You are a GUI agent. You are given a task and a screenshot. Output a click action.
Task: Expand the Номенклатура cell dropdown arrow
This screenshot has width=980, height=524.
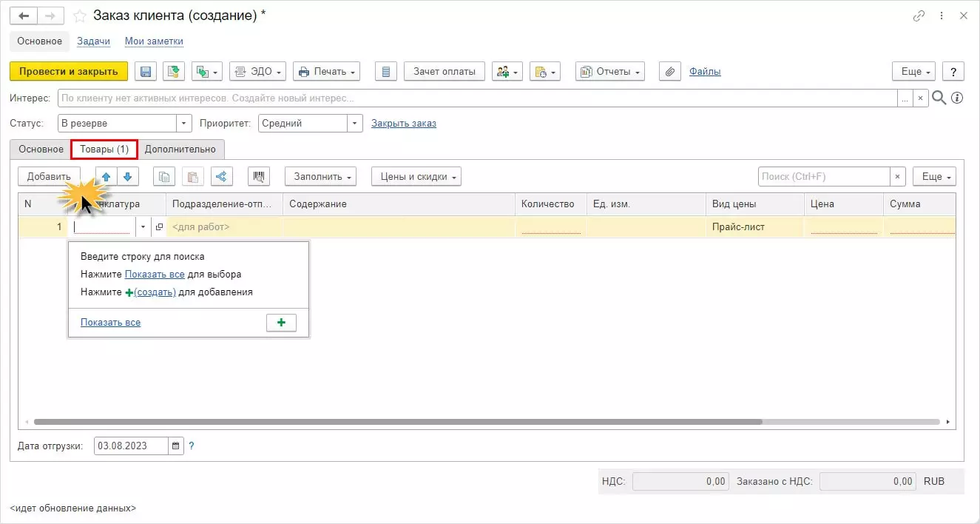(x=143, y=227)
